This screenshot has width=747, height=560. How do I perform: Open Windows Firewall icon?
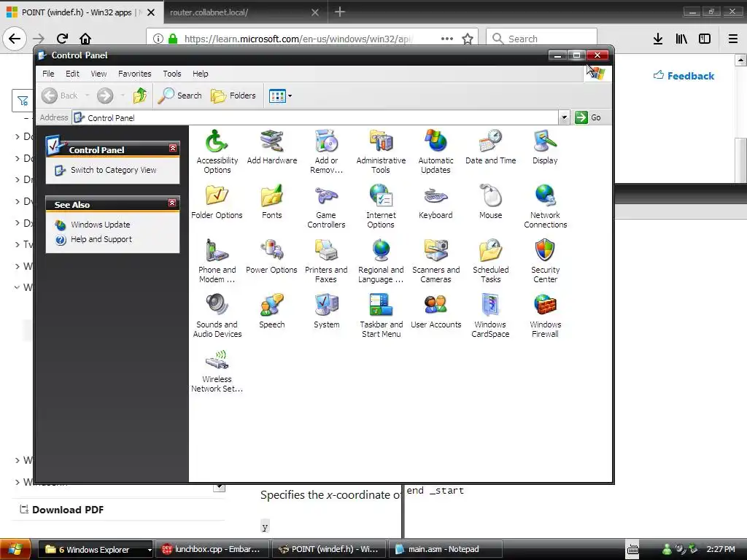545,316
